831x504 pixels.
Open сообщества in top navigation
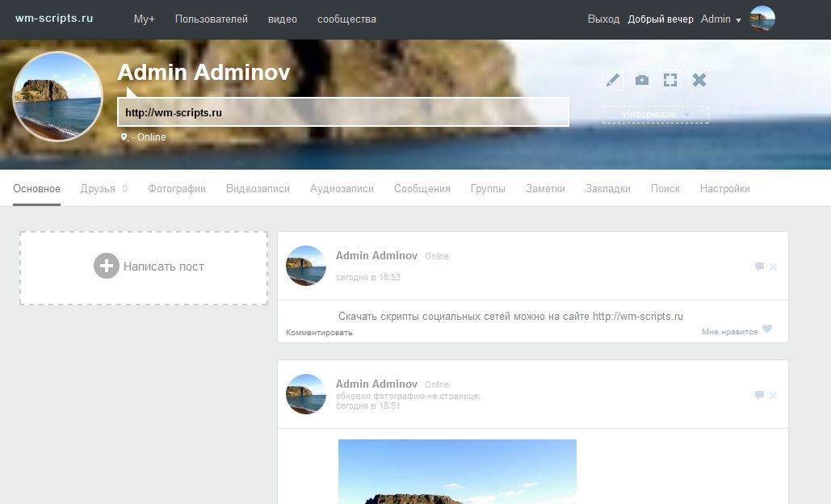346,19
